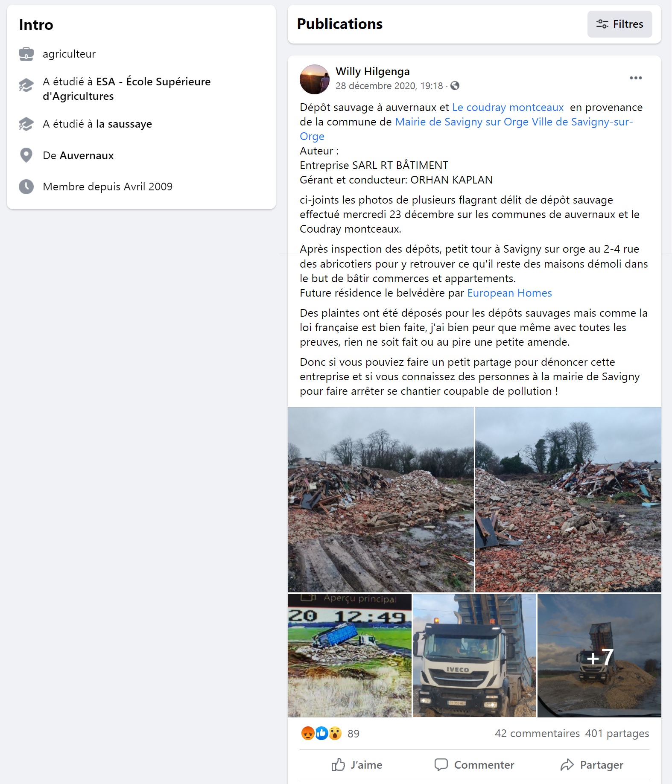Click the location pin icon beside Auvernaux
This screenshot has height=784, width=672.
point(26,155)
